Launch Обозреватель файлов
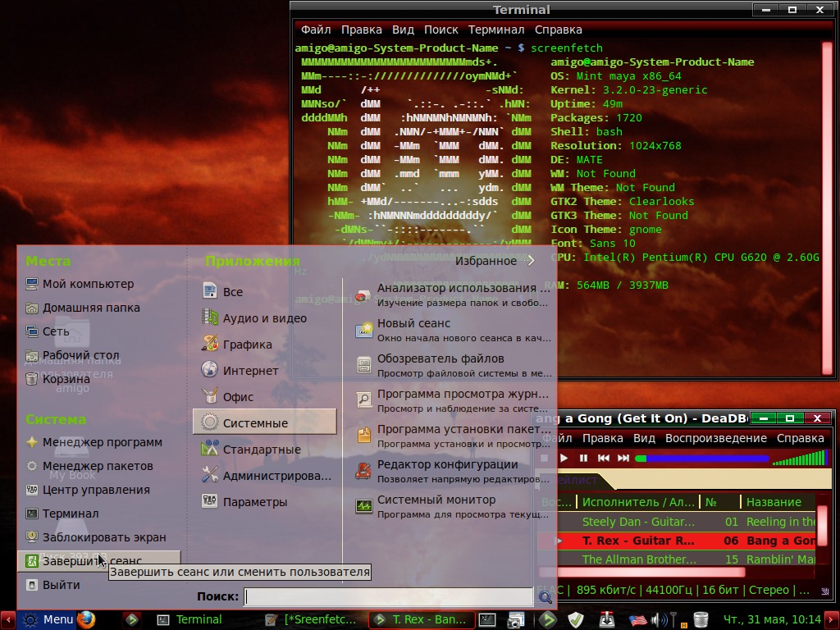Image resolution: width=840 pixels, height=630 pixels. tap(453, 365)
